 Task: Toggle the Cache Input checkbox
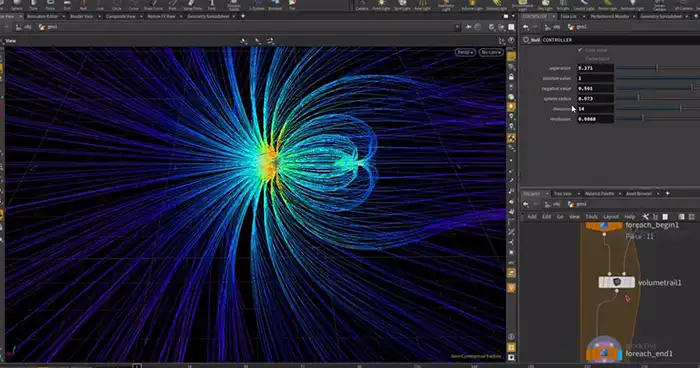coord(580,59)
